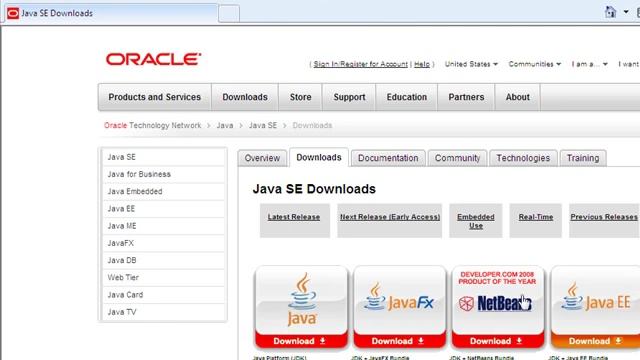This screenshot has width=640, height=360.
Task: Select Java DB in sidebar
Action: pos(163,260)
